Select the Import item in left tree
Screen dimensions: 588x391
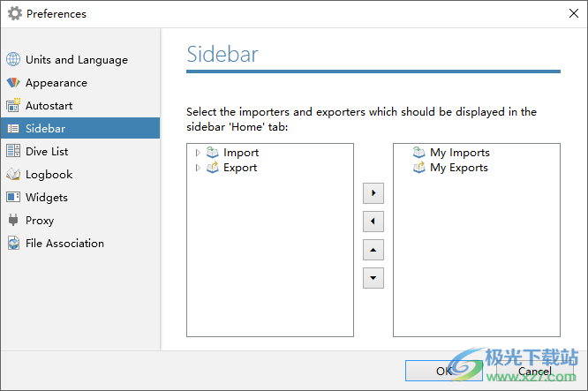point(241,153)
